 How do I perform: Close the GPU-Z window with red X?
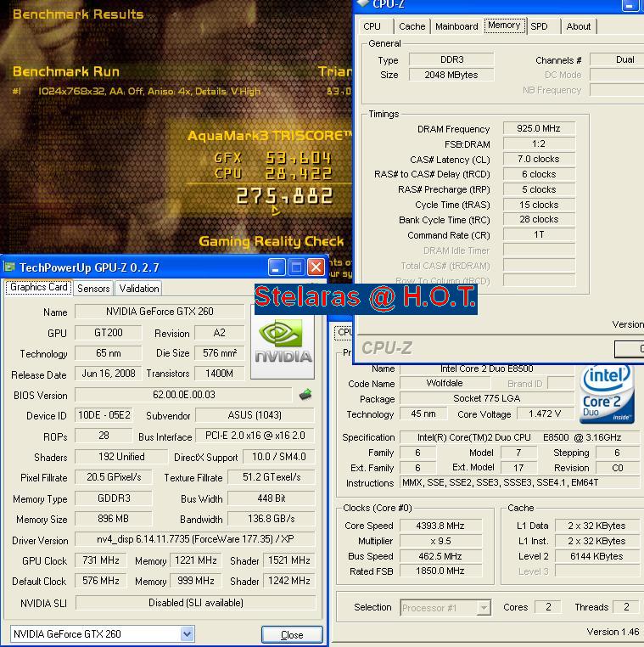[316, 267]
